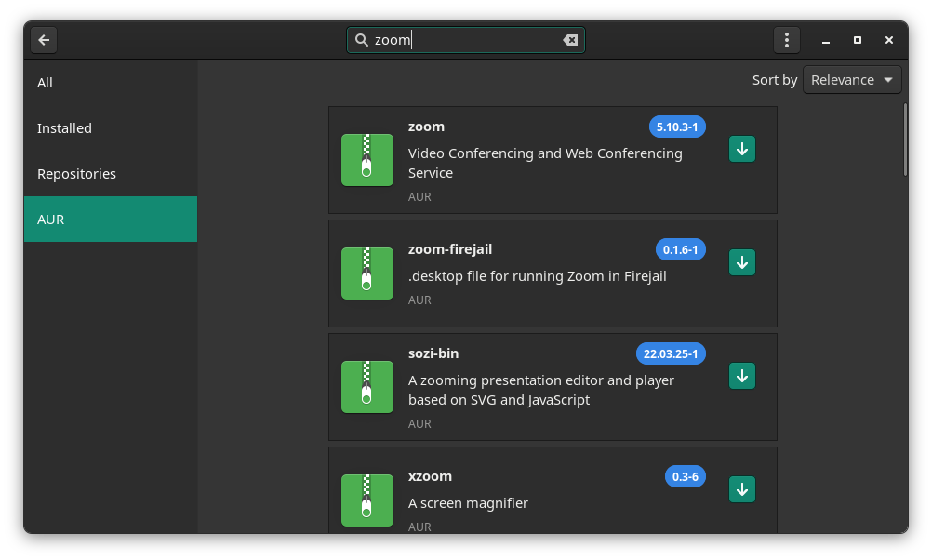The height and width of the screenshot is (560, 932).
Task: Select the All packages filter
Action: coord(45,83)
